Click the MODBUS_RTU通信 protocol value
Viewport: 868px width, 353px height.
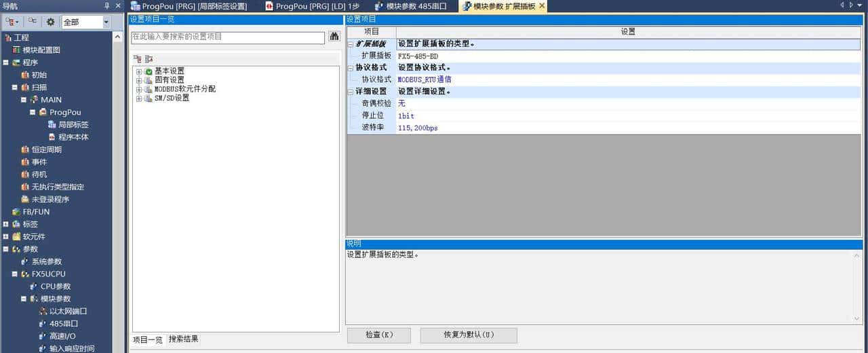(x=425, y=80)
